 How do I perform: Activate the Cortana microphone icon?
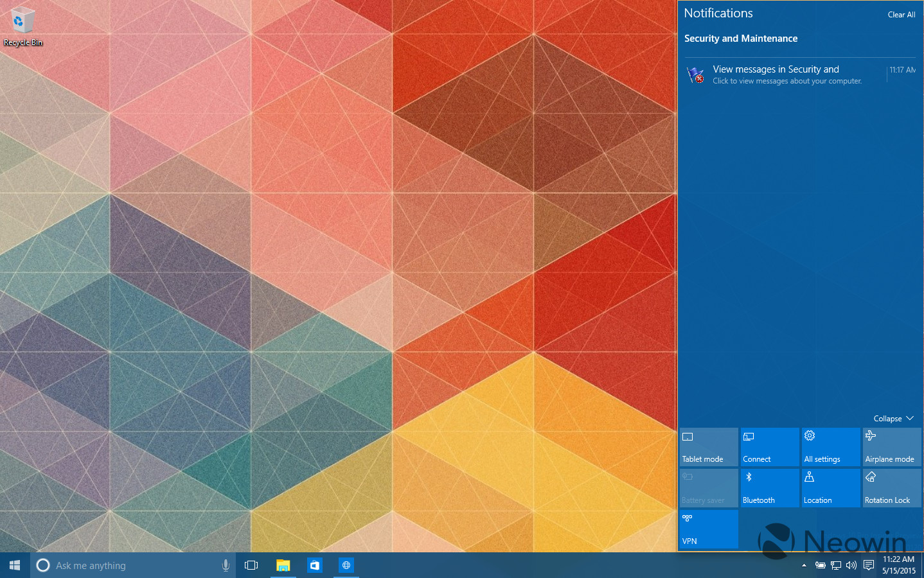(226, 565)
